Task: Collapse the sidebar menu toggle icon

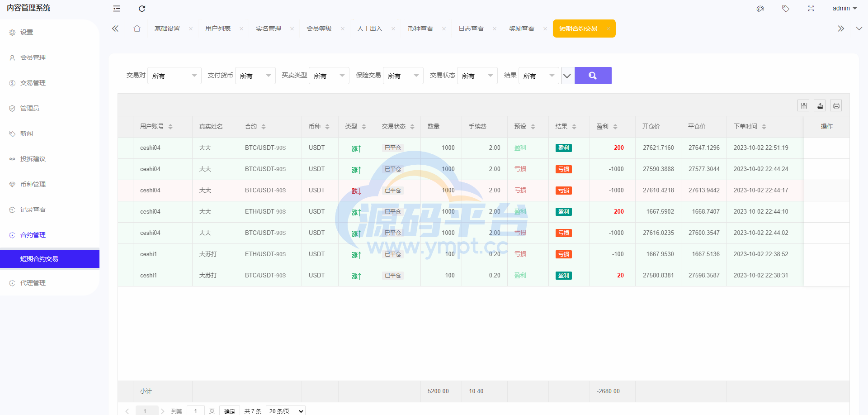Action: [117, 9]
